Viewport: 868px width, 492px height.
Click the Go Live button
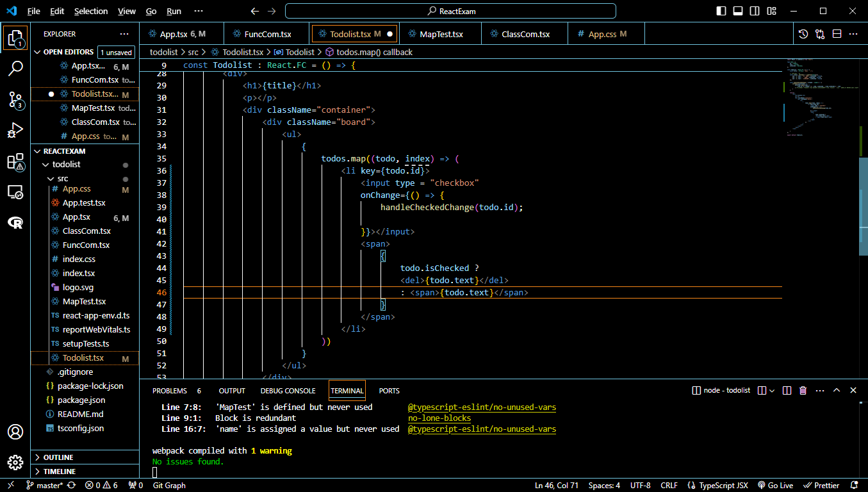pos(774,486)
